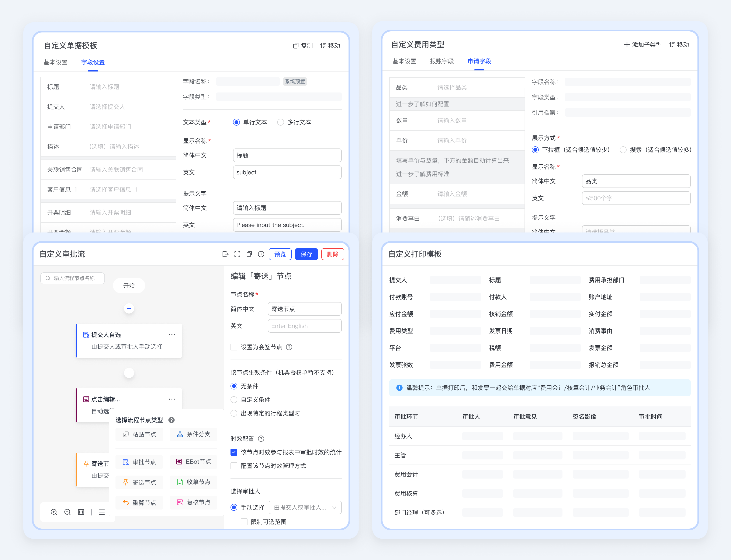Click the 添加子类型 button

[643, 45]
